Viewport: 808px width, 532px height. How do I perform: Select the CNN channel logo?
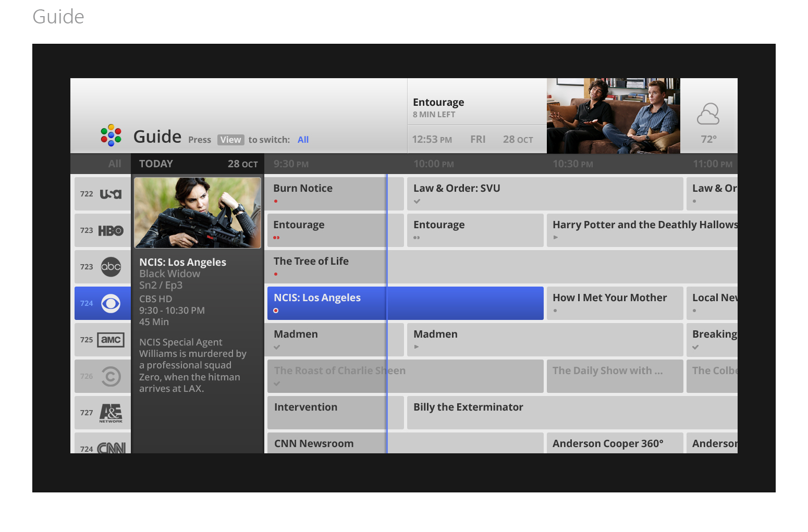point(111,448)
